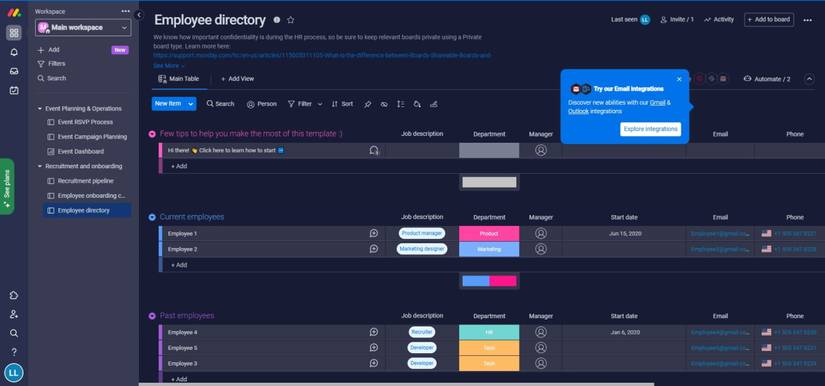Click Search in board toolbar
Viewport: 825px width, 386px height.
coord(220,104)
